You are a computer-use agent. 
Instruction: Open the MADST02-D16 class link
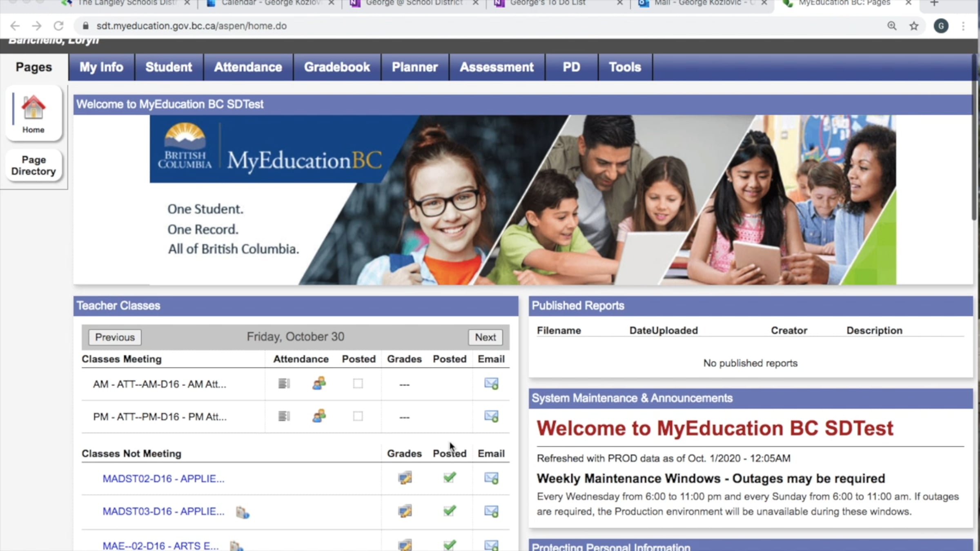(x=163, y=478)
